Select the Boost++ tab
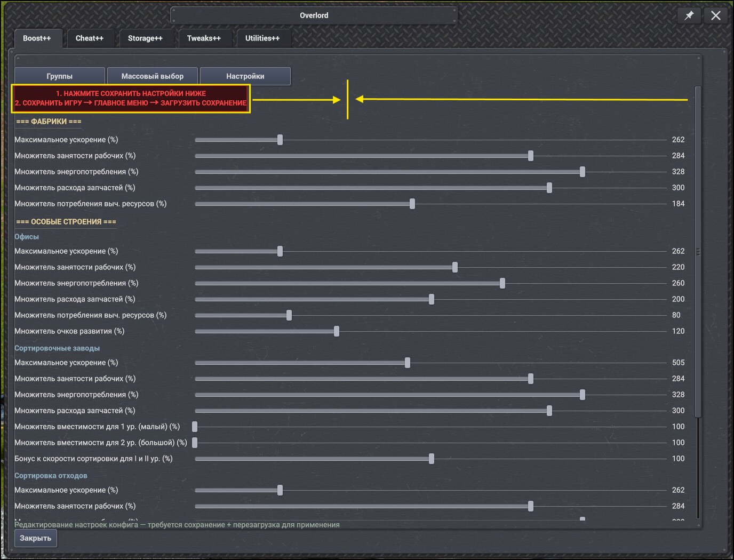Viewport: 734px width, 560px height. point(37,38)
